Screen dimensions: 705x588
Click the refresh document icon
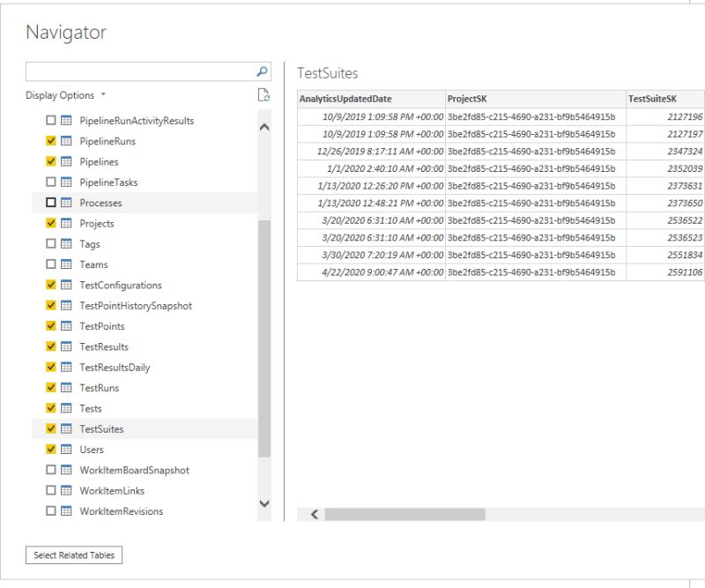click(x=263, y=95)
